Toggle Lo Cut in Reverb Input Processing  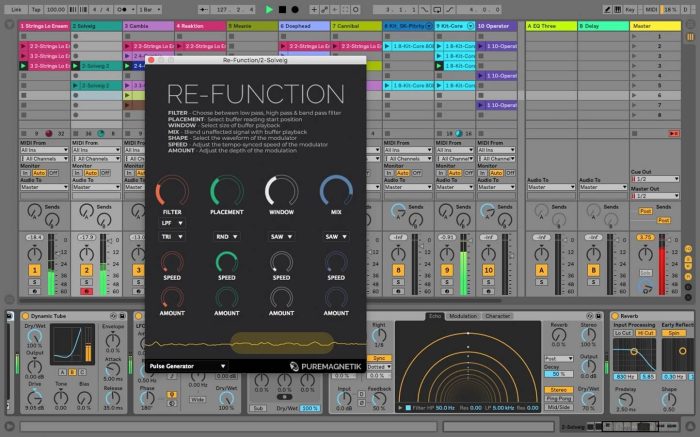(623, 333)
